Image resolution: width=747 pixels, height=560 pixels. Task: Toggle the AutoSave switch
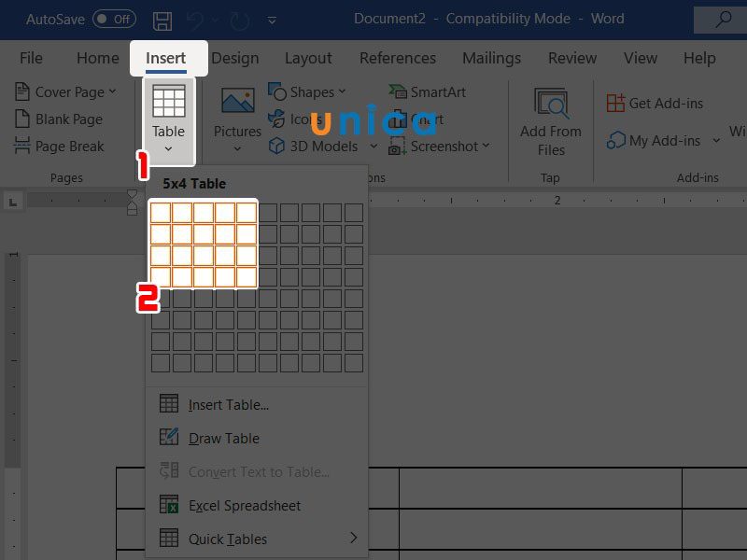tap(114, 19)
